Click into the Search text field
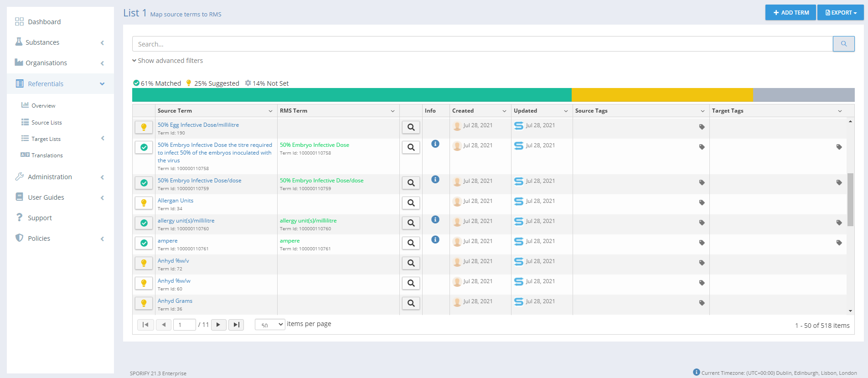 point(482,44)
